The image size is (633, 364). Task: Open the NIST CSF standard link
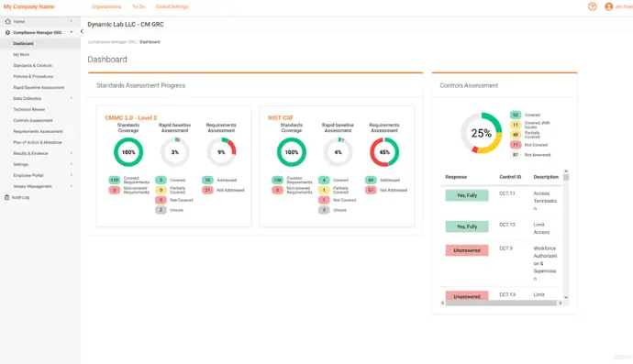pyautogui.click(x=281, y=118)
